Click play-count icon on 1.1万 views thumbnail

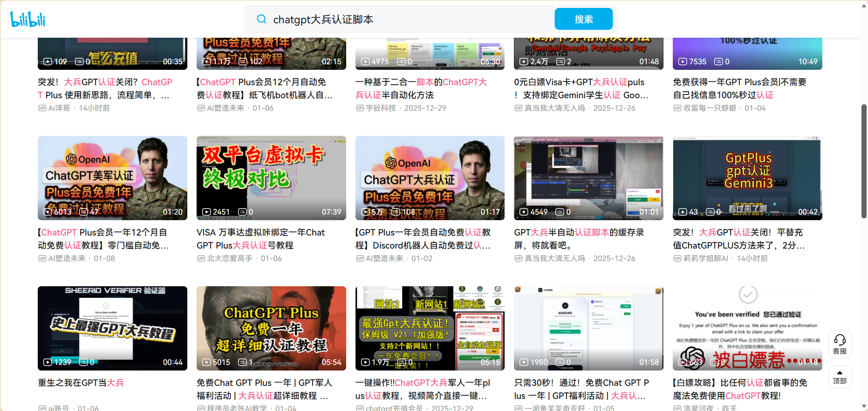click(x=206, y=61)
